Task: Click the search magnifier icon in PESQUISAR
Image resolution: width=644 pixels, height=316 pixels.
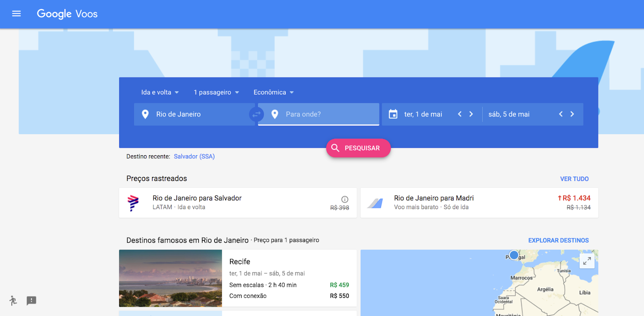Action: [x=335, y=148]
